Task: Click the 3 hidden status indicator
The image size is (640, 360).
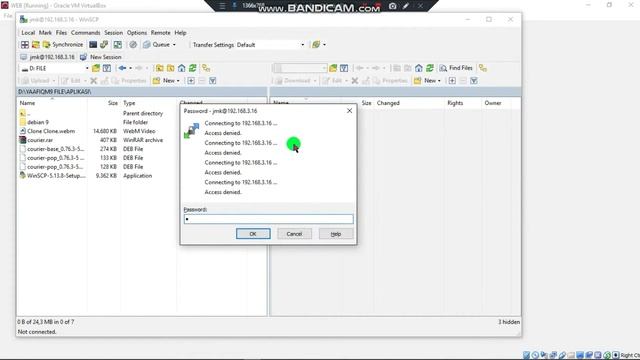Action: click(509, 322)
